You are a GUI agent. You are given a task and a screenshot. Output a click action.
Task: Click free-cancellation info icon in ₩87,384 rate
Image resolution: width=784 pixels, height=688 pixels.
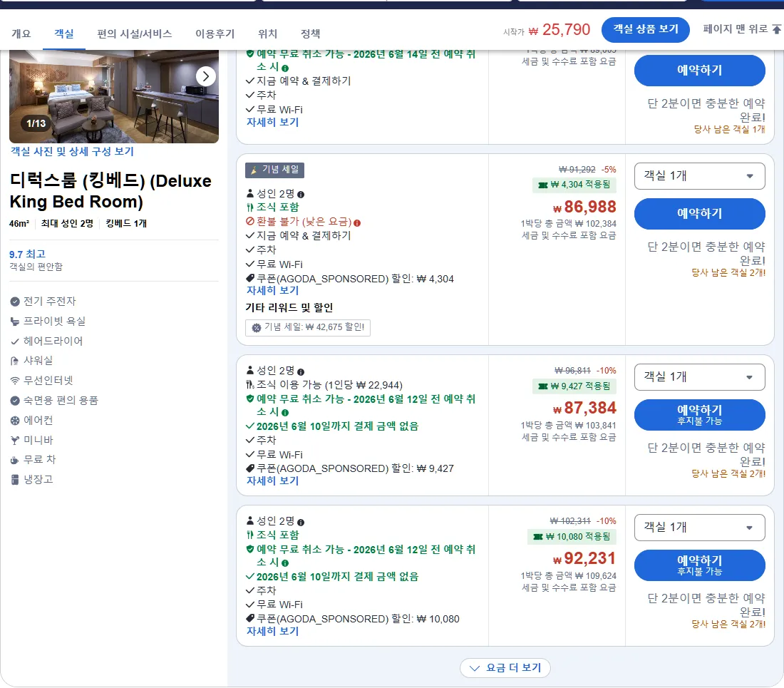(x=285, y=413)
